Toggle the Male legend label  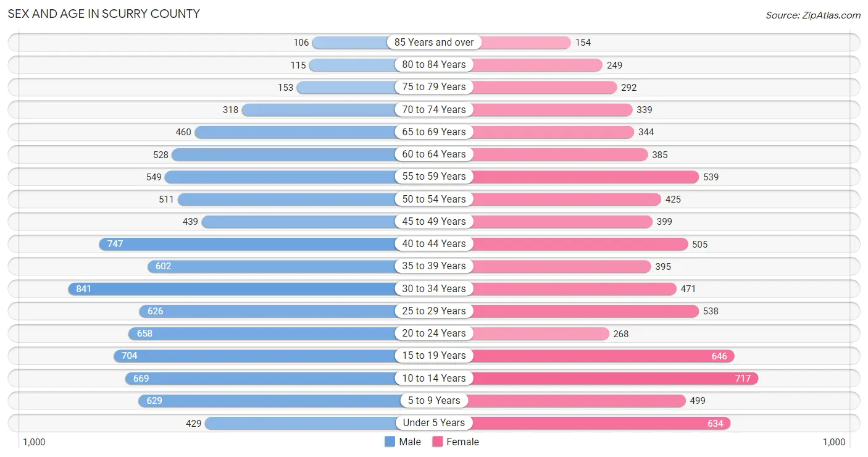pos(410,442)
